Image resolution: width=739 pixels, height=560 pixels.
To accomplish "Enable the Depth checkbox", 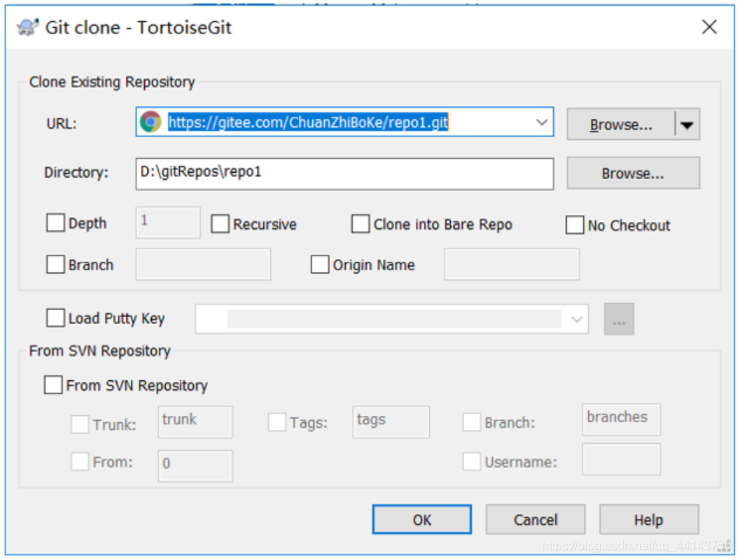I will point(55,223).
